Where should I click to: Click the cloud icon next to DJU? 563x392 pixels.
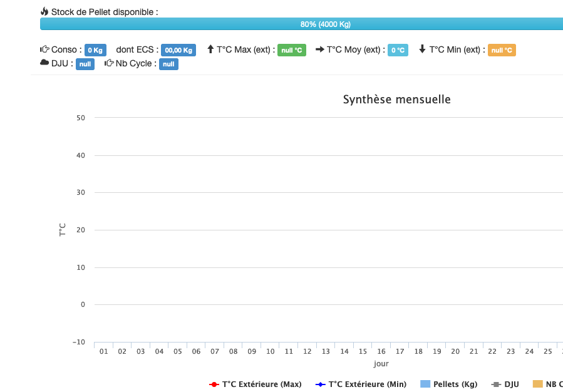44,63
